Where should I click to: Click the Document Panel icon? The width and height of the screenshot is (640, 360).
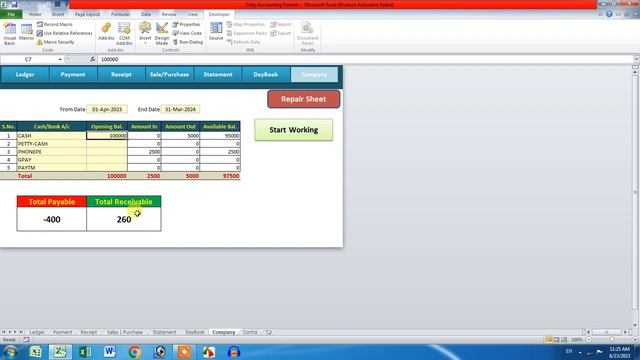[x=307, y=33]
